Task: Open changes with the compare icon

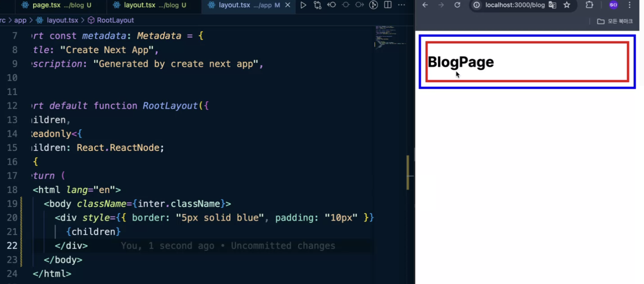Action: coord(317,5)
